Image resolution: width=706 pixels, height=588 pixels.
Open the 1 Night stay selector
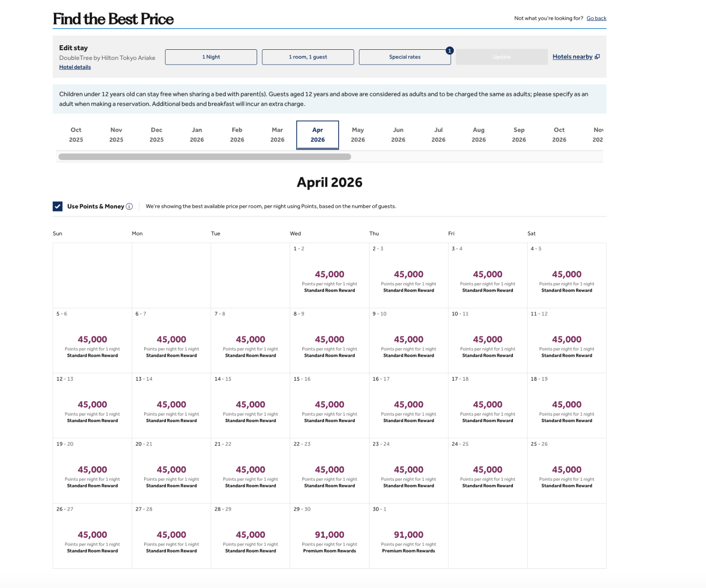click(211, 57)
